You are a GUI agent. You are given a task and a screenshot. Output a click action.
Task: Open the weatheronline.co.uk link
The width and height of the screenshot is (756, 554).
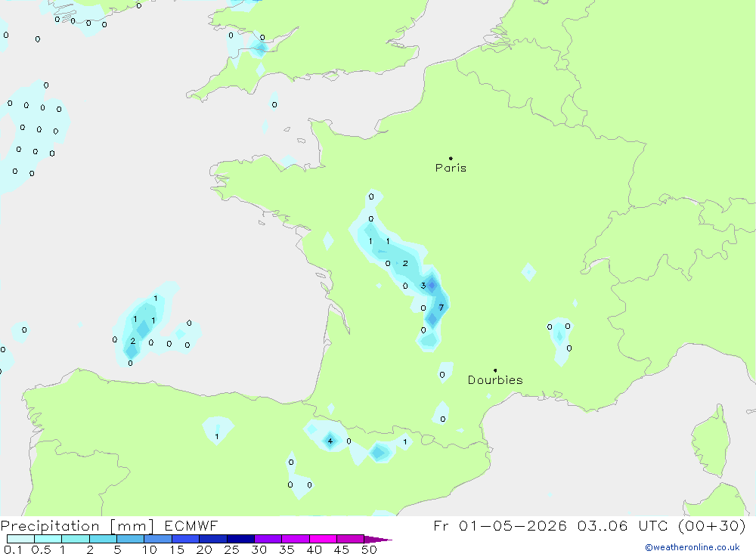[692, 547]
